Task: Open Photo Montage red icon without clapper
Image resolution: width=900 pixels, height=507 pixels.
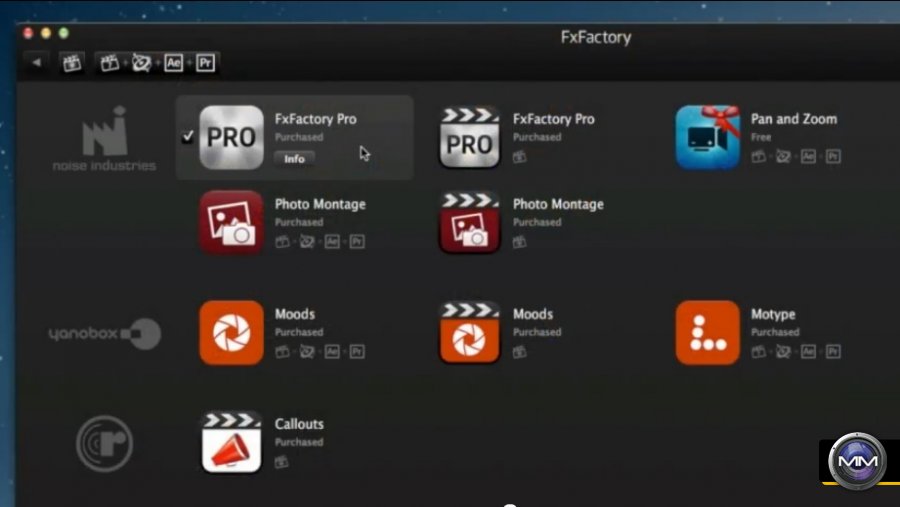Action: (x=231, y=222)
